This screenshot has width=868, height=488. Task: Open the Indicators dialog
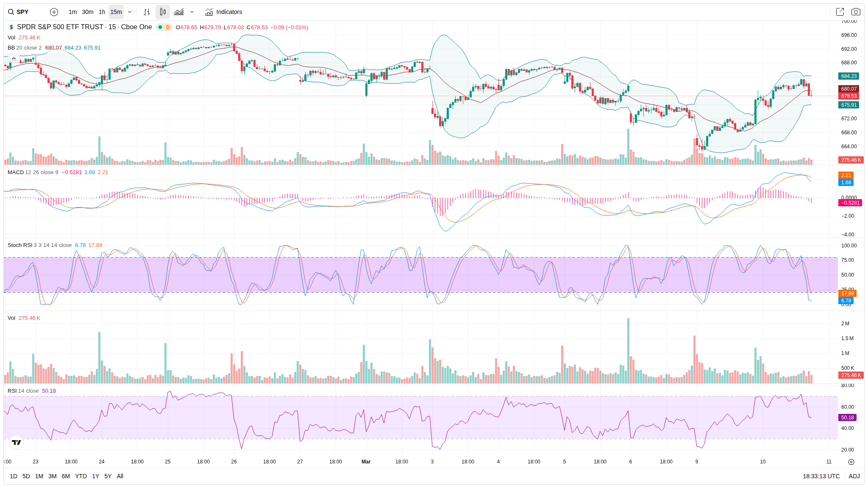coord(223,12)
